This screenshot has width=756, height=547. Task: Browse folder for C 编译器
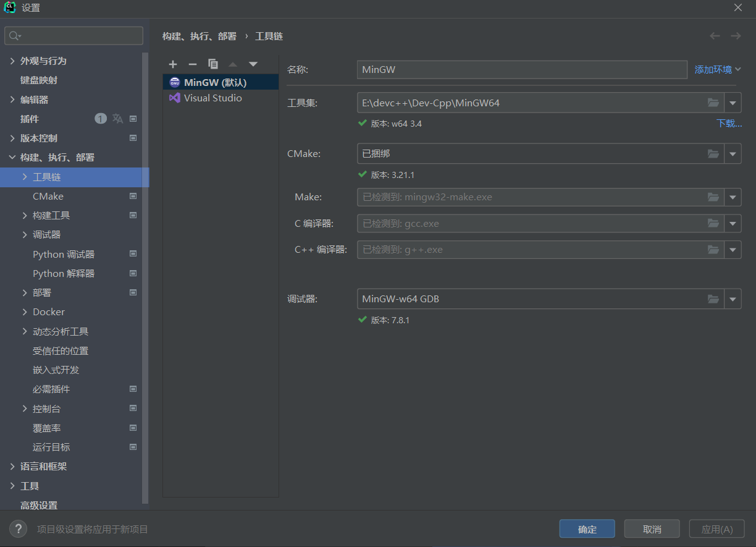pos(713,223)
